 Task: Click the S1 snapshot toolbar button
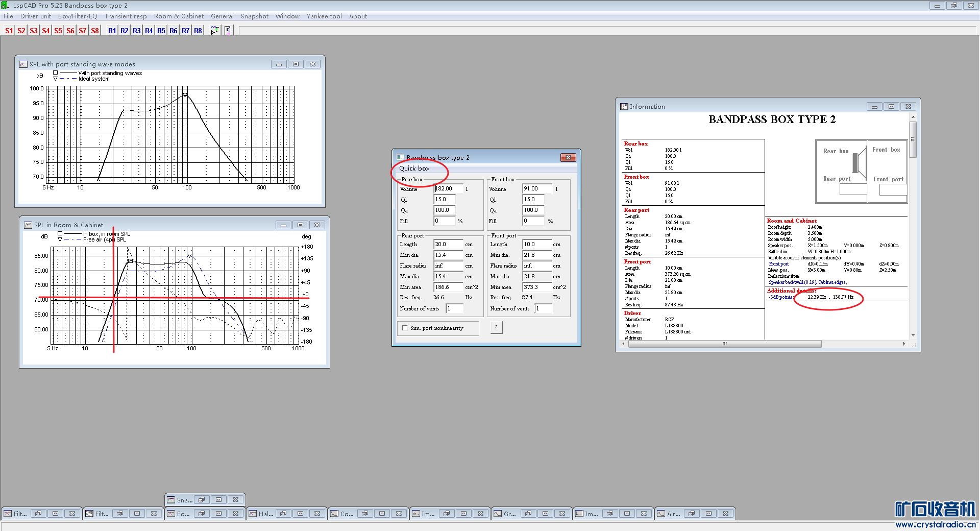point(9,31)
